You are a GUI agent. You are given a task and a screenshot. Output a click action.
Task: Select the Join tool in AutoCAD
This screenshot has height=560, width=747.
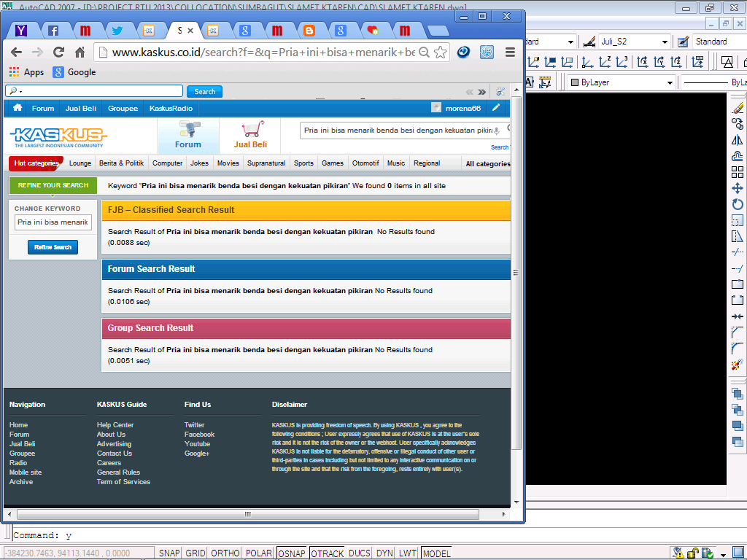point(738,316)
